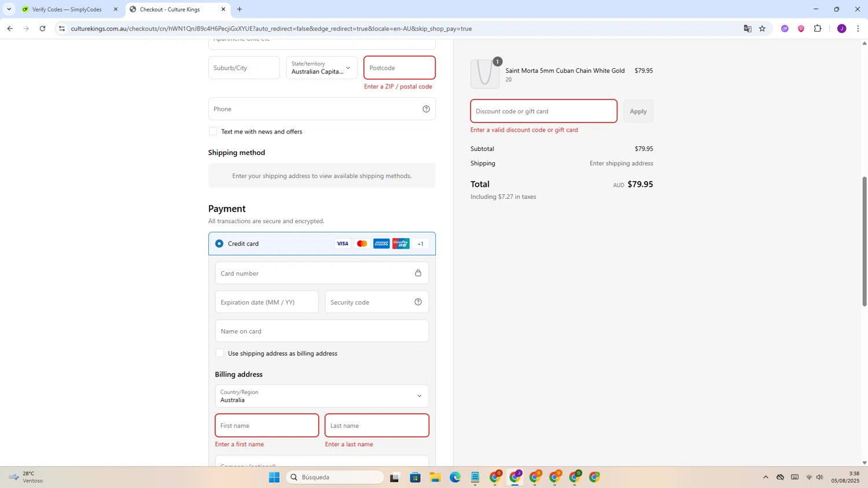
Task: Click the Mastercard logo
Action: [362, 243]
